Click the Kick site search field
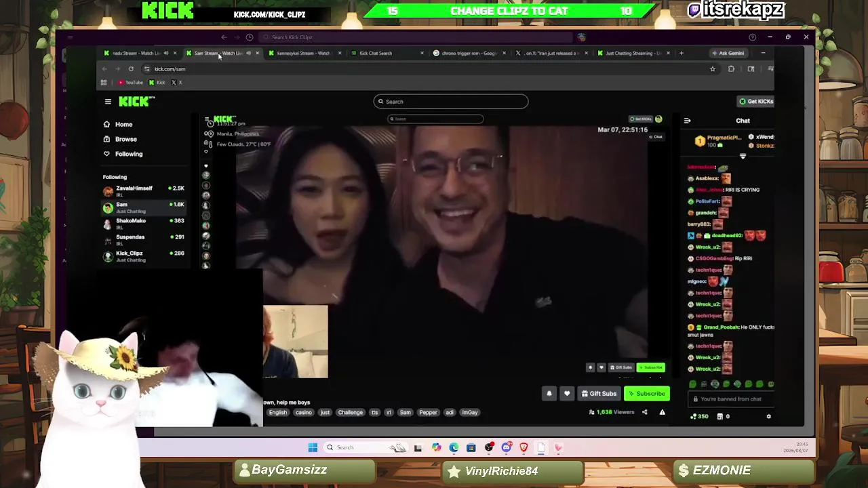The width and height of the screenshot is (868, 488). (x=450, y=102)
